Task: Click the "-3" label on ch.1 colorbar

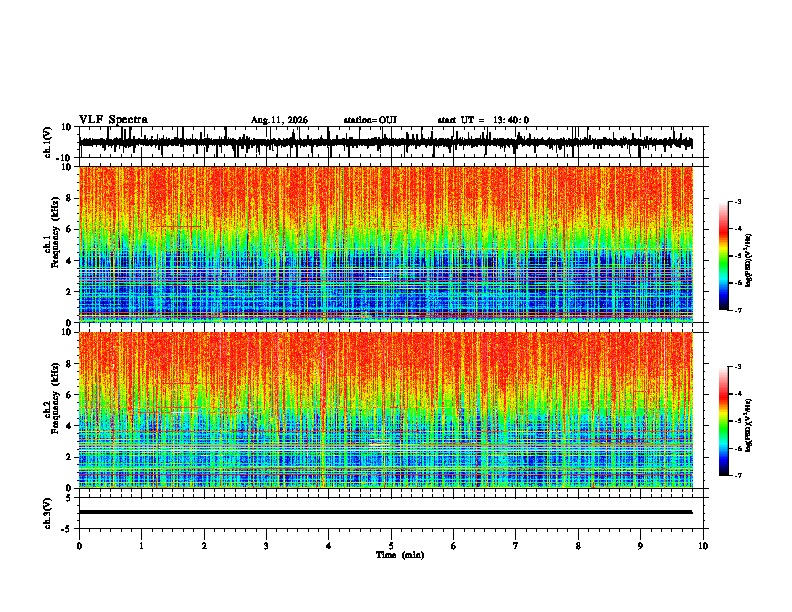Action: pos(737,201)
